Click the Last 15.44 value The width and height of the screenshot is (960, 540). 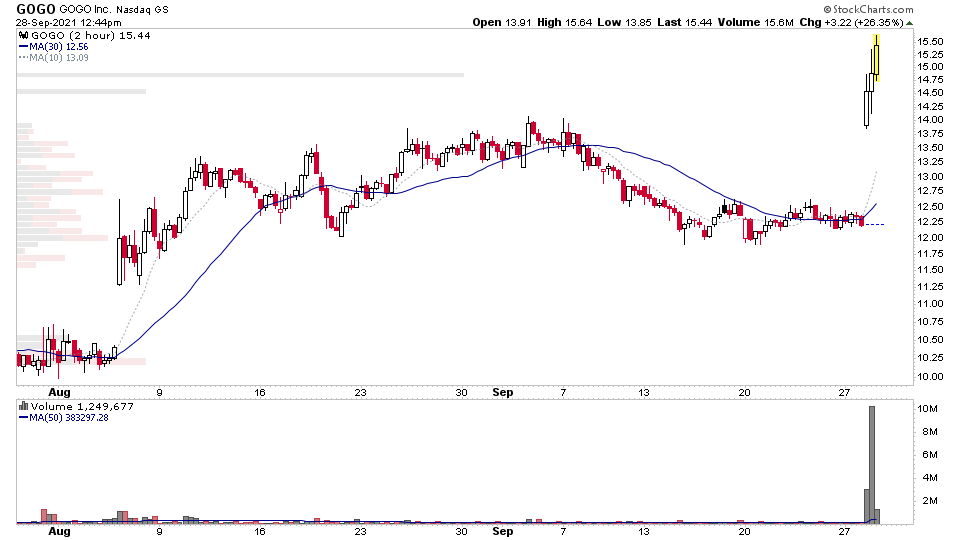pos(684,22)
